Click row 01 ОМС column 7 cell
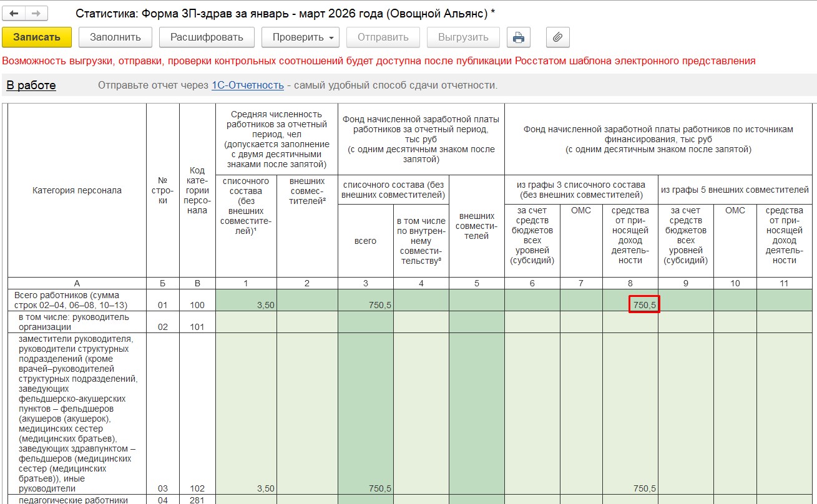The image size is (817, 504). (x=580, y=301)
